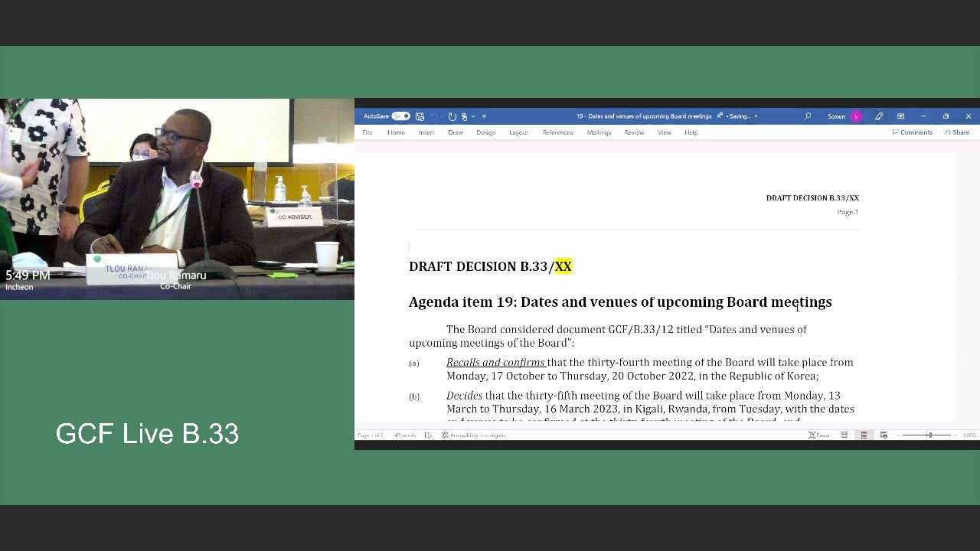Click the DRAFT DECISION B.33/XX page header
The image size is (980, 551).
click(x=812, y=197)
